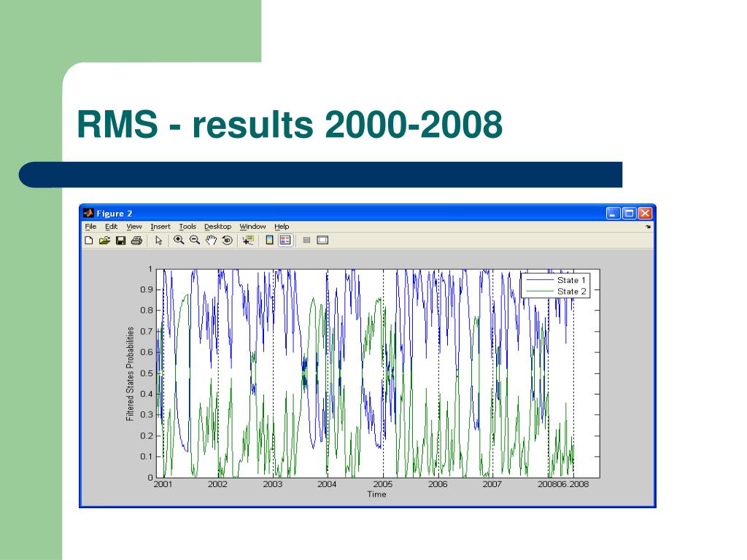Click the New Figure icon

pyautogui.click(x=88, y=241)
